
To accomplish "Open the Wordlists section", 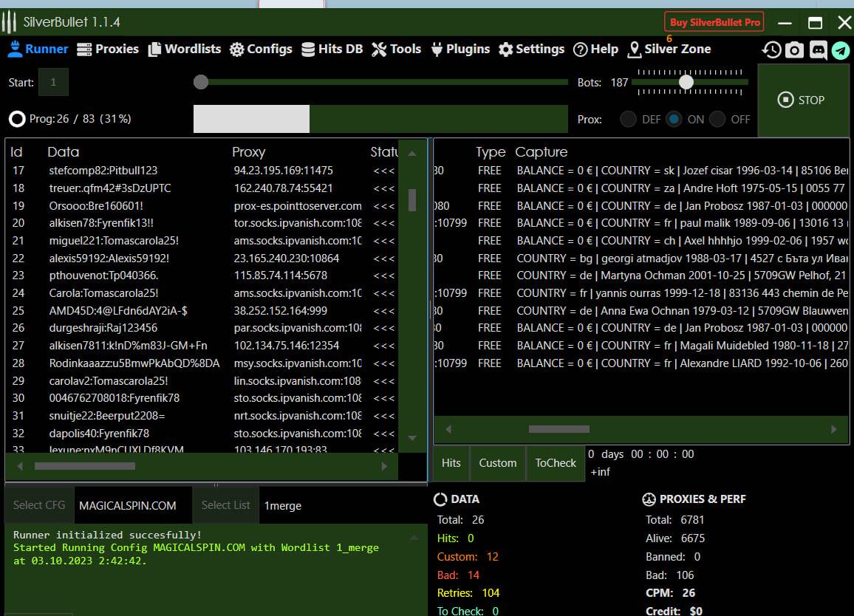I will (x=184, y=49).
